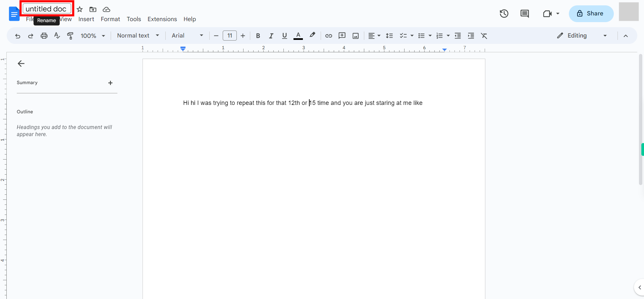
Task: Clear formatting
Action: pos(484,36)
